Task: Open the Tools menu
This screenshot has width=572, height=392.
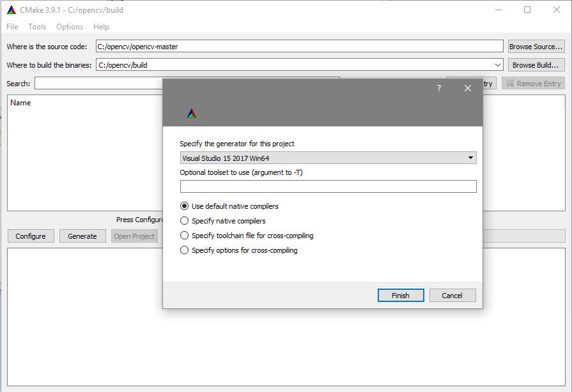Action: click(37, 27)
